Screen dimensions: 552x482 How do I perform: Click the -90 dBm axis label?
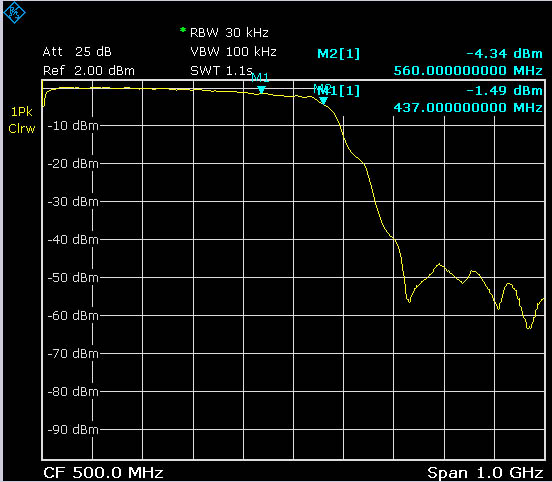(73, 430)
